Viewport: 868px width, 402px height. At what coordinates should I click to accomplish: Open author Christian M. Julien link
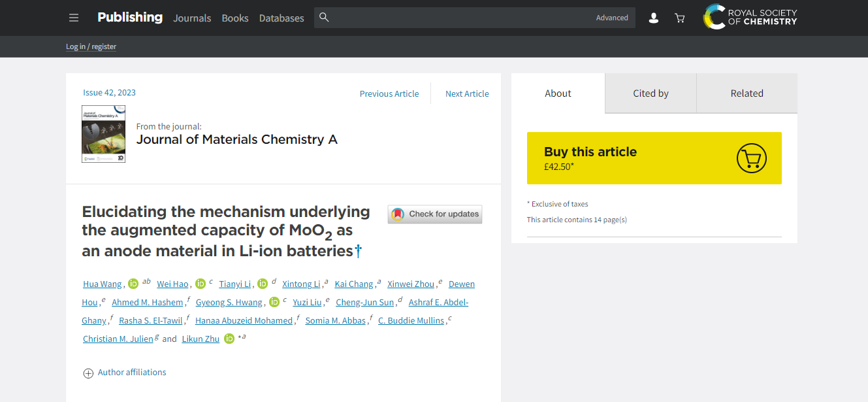click(118, 339)
